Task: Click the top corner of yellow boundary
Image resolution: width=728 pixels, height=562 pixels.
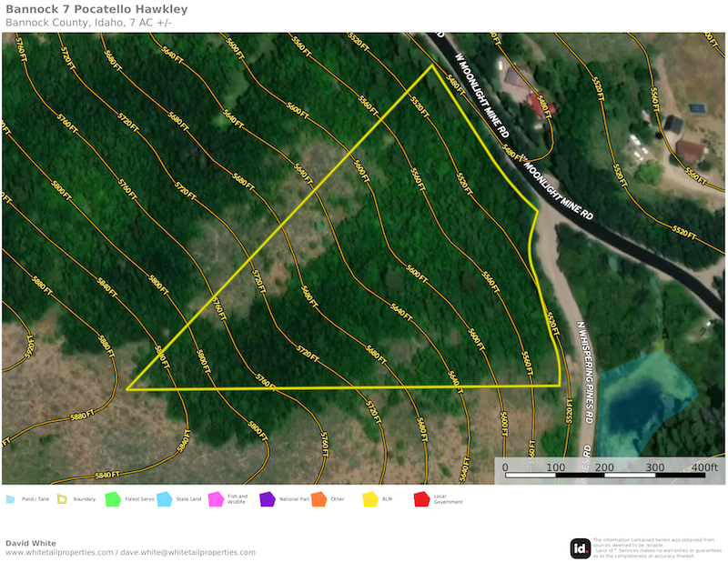Action: [431, 65]
